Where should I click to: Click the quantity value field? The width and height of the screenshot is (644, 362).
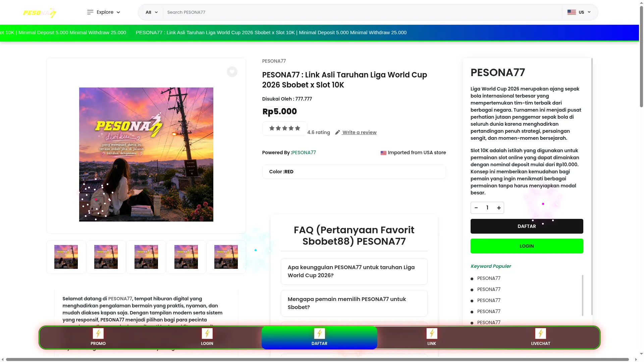point(487,208)
